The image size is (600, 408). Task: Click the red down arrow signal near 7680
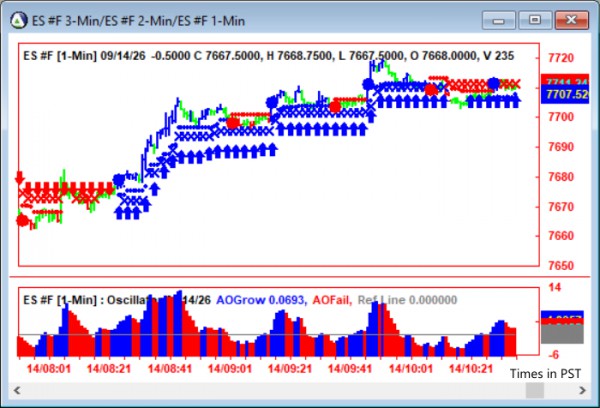click(x=20, y=178)
